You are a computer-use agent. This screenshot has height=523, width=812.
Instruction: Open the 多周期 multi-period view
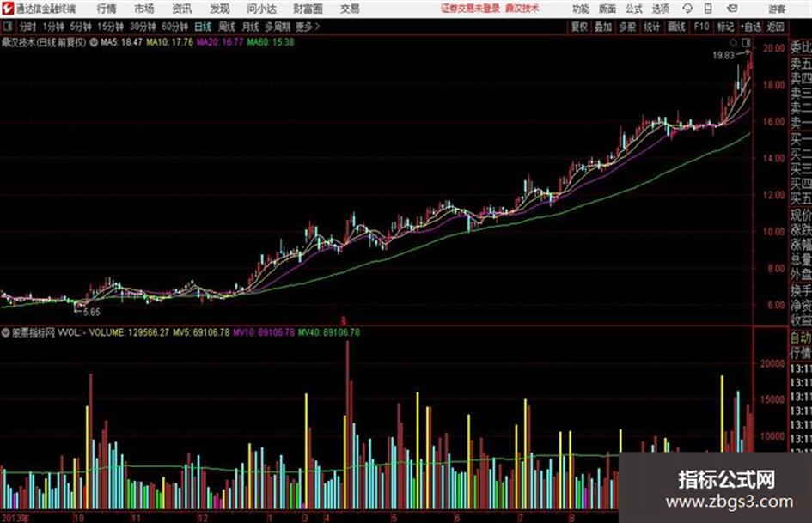point(278,27)
